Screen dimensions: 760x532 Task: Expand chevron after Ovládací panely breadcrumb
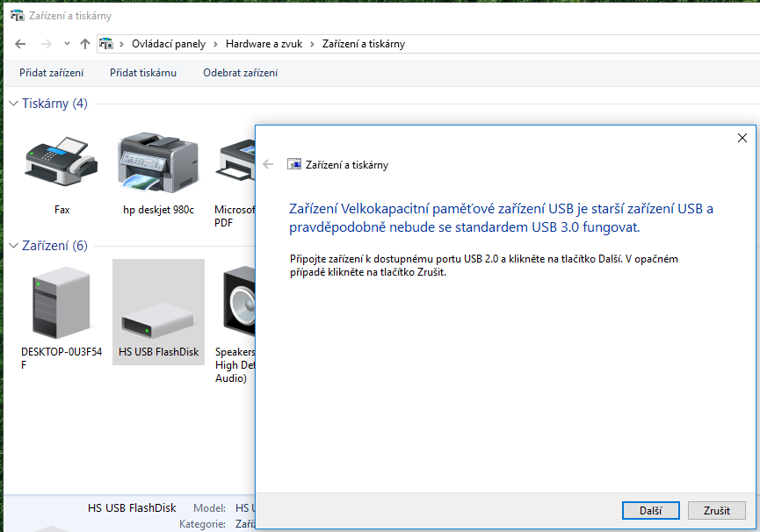coord(215,44)
